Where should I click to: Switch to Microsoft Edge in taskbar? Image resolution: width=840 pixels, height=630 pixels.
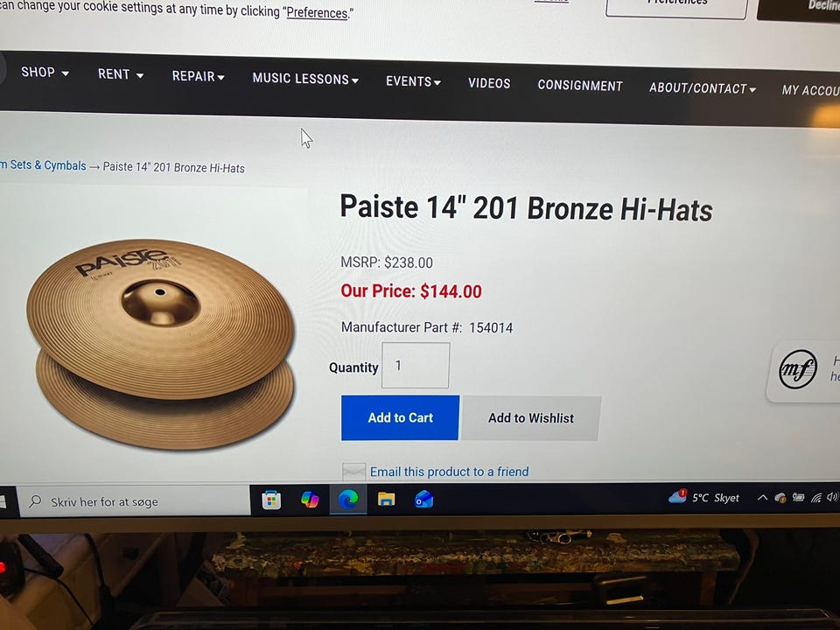click(x=348, y=500)
